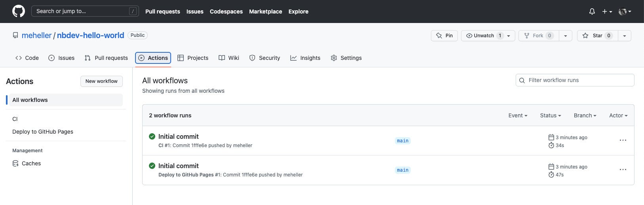Open nbdev-hello-world repository link

pyautogui.click(x=90, y=35)
